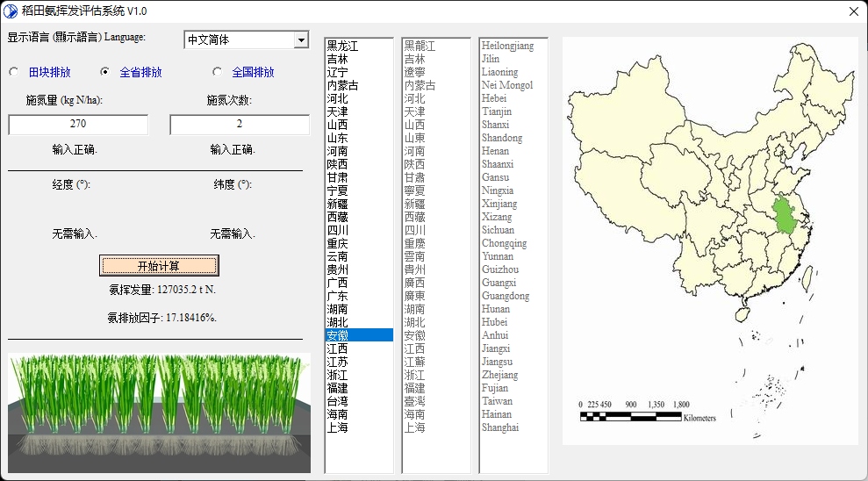Click the fertilization count field showing 2

coord(239,125)
